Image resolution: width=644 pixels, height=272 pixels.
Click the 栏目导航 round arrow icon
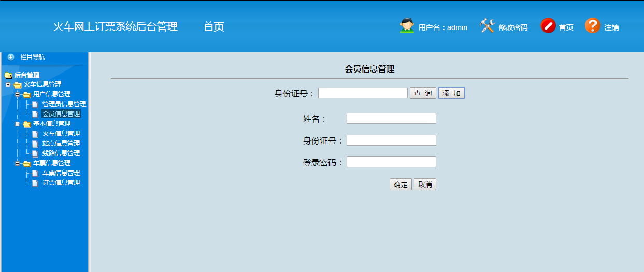click(11, 57)
